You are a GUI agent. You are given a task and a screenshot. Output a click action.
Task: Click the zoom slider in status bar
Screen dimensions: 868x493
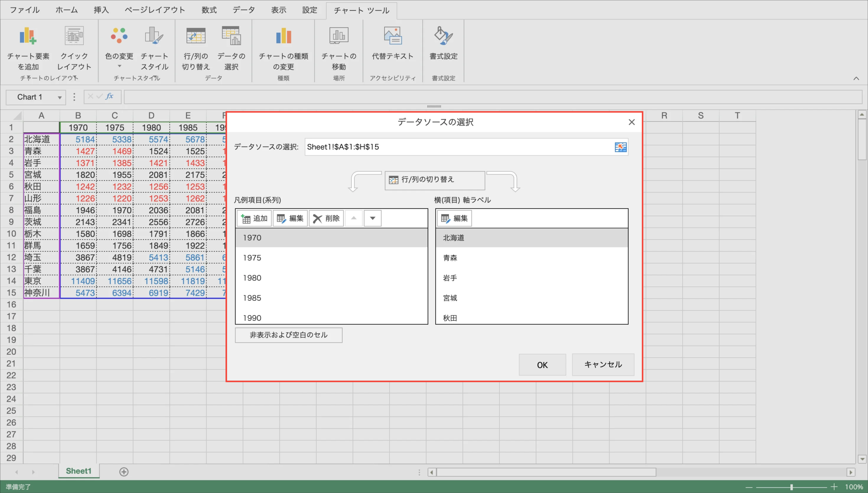[x=791, y=487]
